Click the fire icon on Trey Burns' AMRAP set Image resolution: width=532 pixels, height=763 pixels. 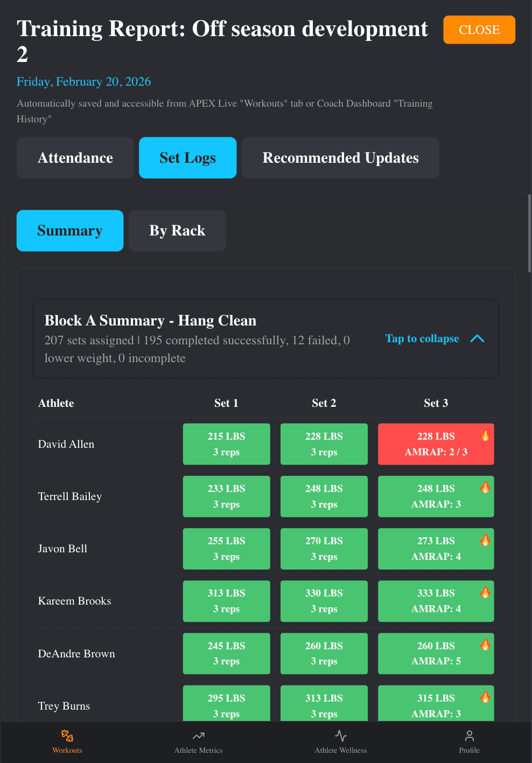pos(486,696)
